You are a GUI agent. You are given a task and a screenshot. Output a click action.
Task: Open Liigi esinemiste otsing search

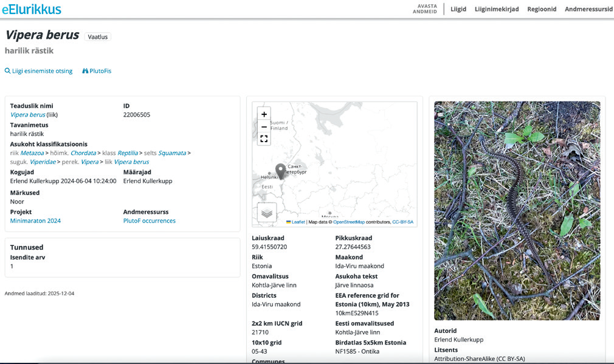tap(38, 71)
